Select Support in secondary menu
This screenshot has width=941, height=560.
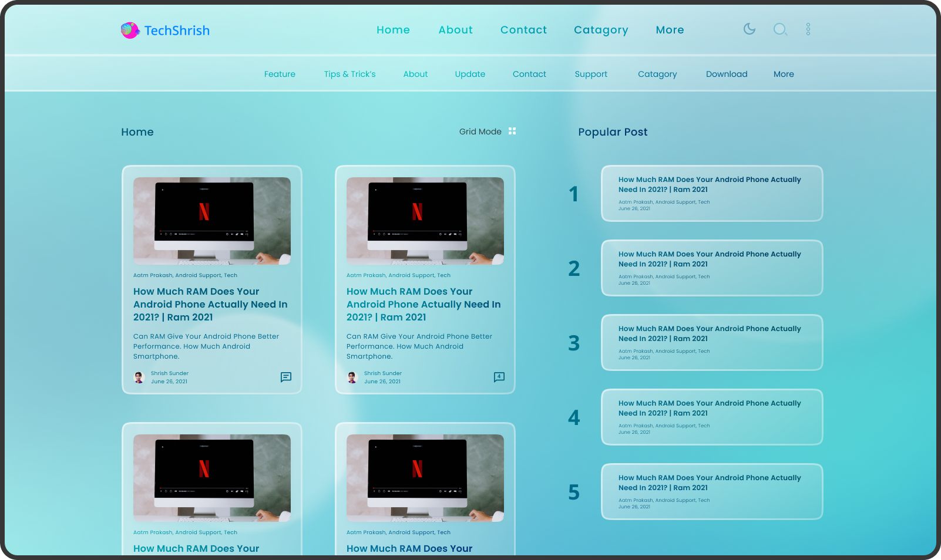click(x=591, y=74)
